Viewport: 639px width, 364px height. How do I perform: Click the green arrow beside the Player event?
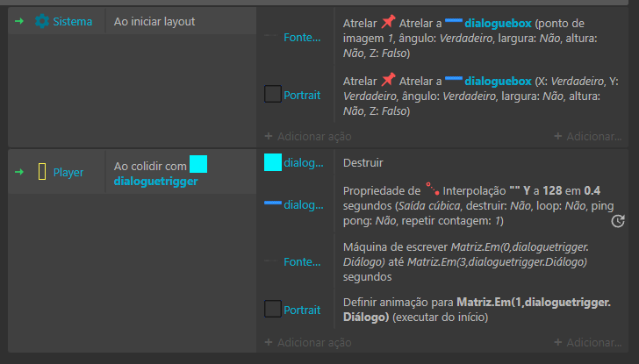pyautogui.click(x=19, y=172)
